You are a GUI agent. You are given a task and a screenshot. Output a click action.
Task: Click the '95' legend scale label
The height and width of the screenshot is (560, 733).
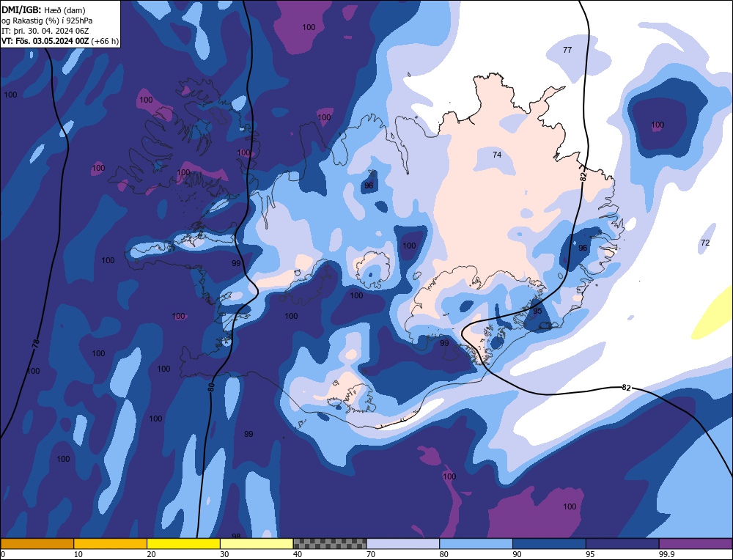click(590, 554)
